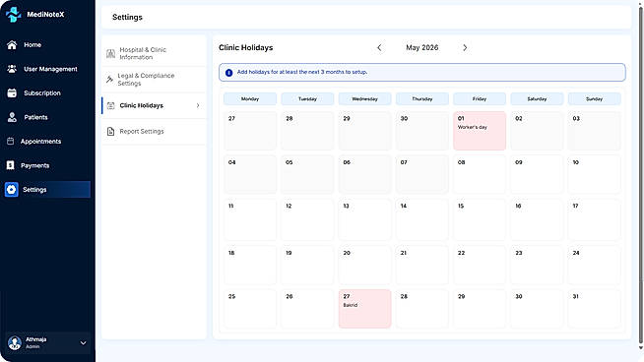Select Hospital & Clinic Information settings
The width and height of the screenshot is (644, 362).
(x=154, y=53)
